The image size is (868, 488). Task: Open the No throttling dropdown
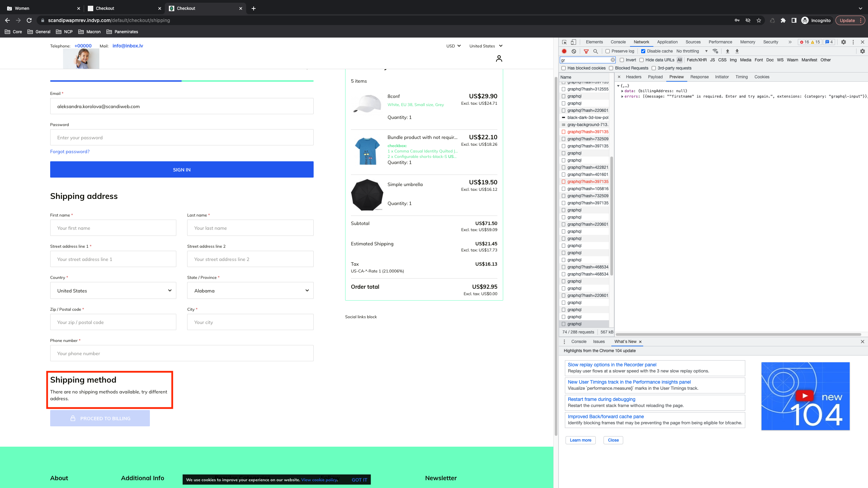[692, 51]
